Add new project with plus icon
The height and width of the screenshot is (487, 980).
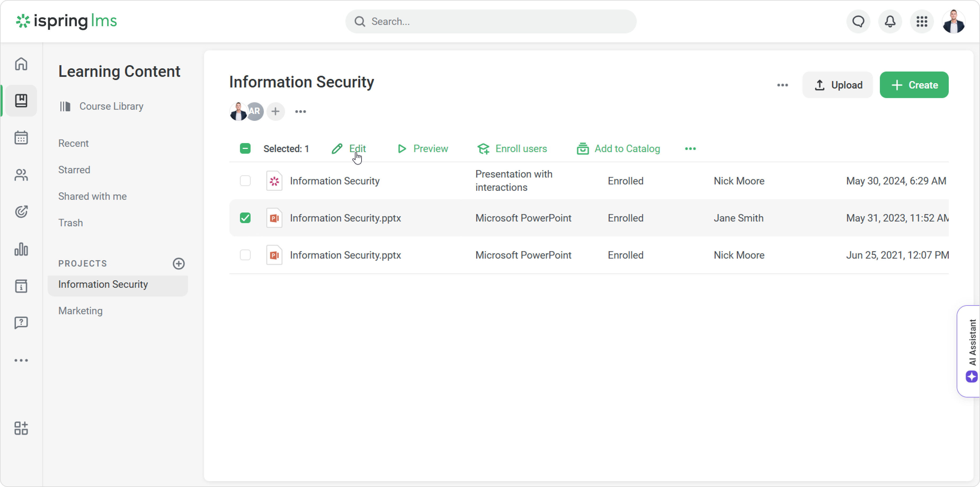179,264
